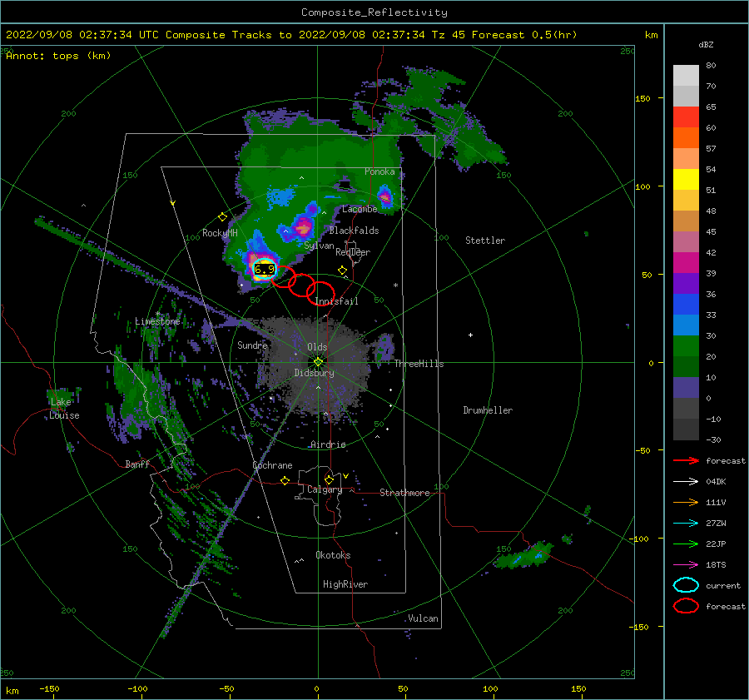Viewport: 749px width, 700px height.
Task: Select the magenta storm cell east of Lacombe
Action: click(x=384, y=197)
